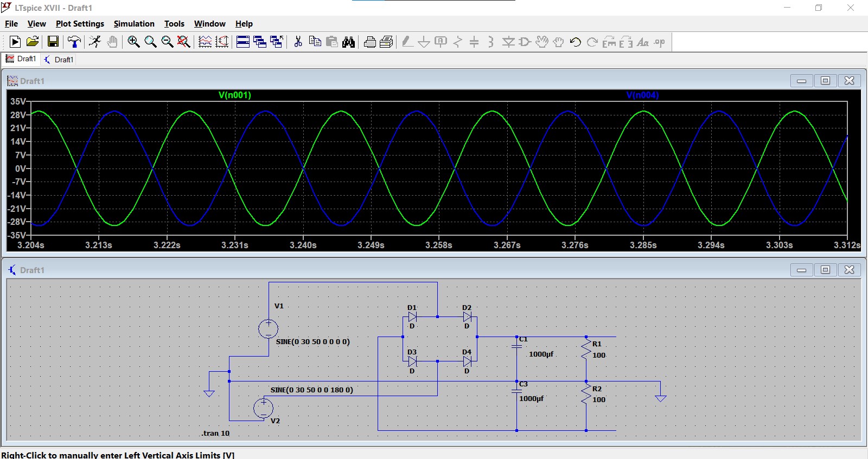This screenshot has height=459, width=868.
Task: Open a file with the folder icon
Action: tap(33, 42)
